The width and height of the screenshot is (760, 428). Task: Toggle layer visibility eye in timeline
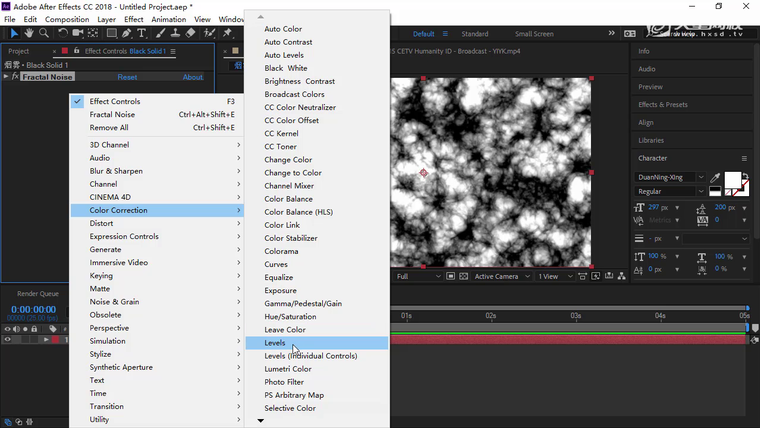pyautogui.click(x=8, y=340)
